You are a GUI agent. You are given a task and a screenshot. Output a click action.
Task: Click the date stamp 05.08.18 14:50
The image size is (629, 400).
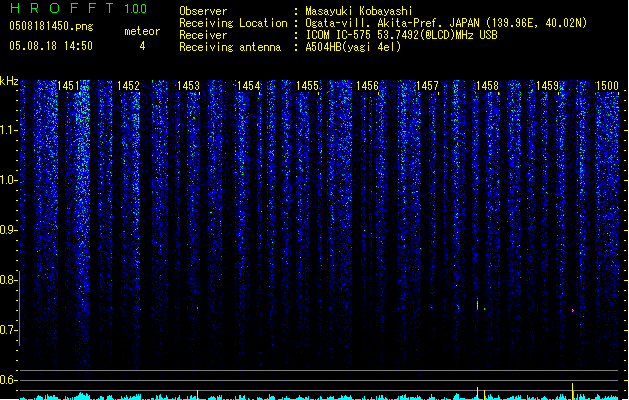pos(51,46)
